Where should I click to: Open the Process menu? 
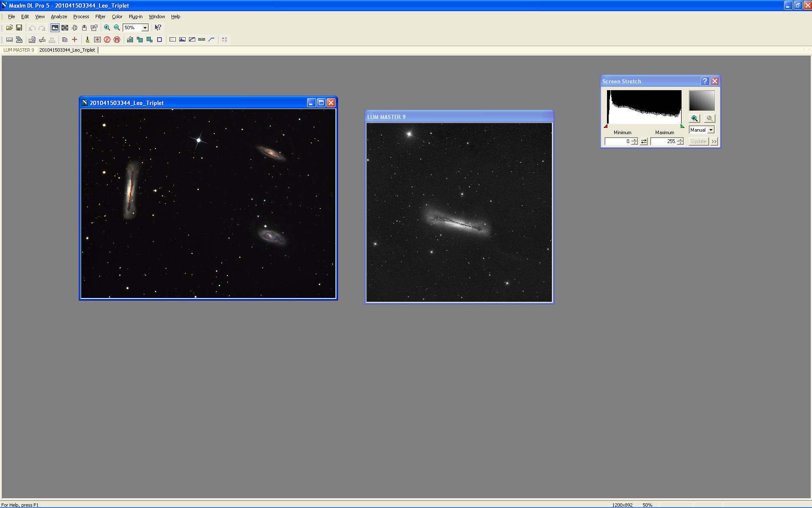(81, 17)
